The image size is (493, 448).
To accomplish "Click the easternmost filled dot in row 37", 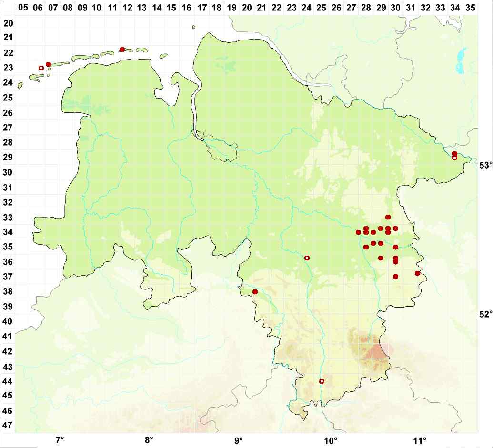I will click(418, 273).
